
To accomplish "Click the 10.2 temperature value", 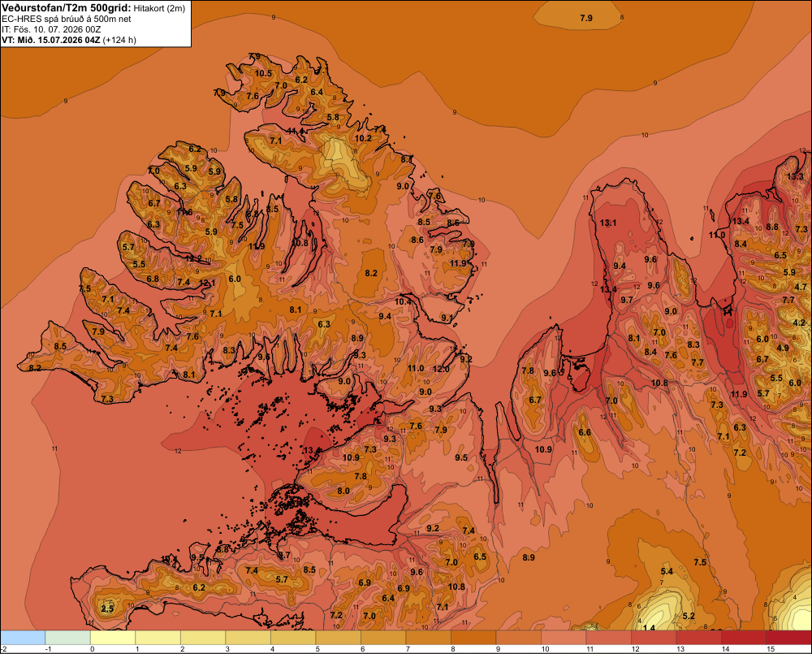I will tap(363, 138).
